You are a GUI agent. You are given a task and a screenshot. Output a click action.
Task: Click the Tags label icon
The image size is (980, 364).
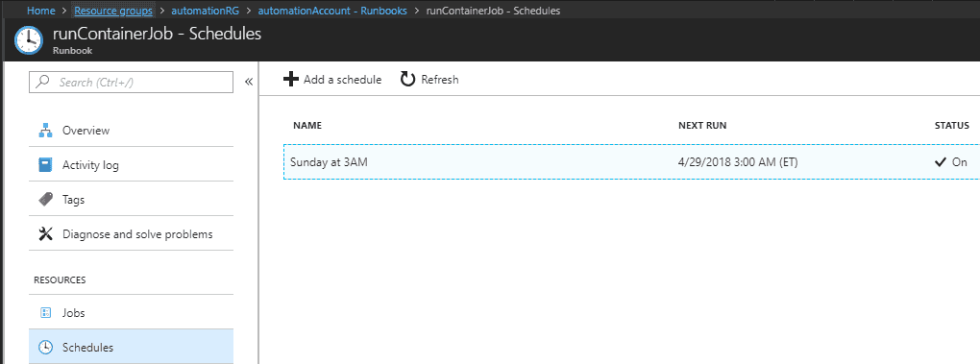45,199
